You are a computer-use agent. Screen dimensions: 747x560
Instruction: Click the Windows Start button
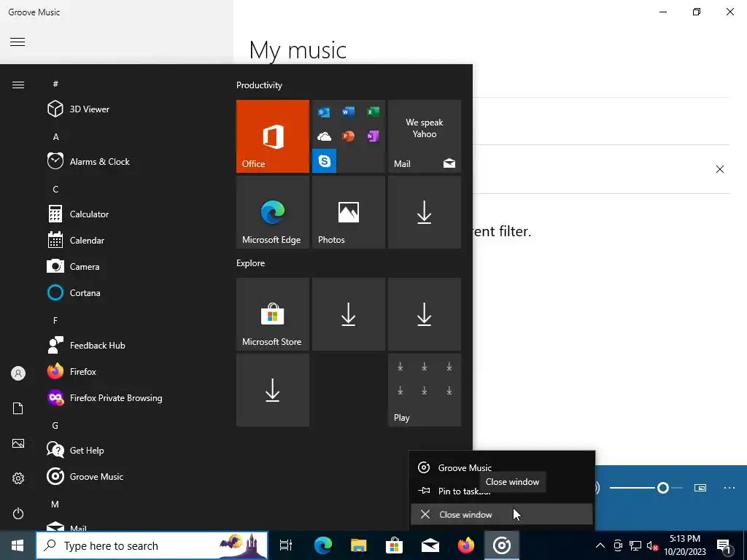click(18, 545)
